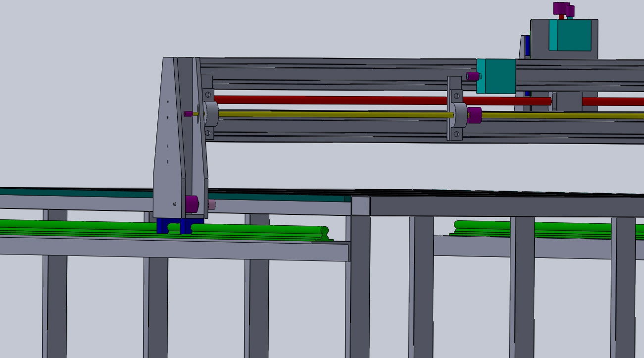Click the tall gray gantry side plate

coord(170,138)
